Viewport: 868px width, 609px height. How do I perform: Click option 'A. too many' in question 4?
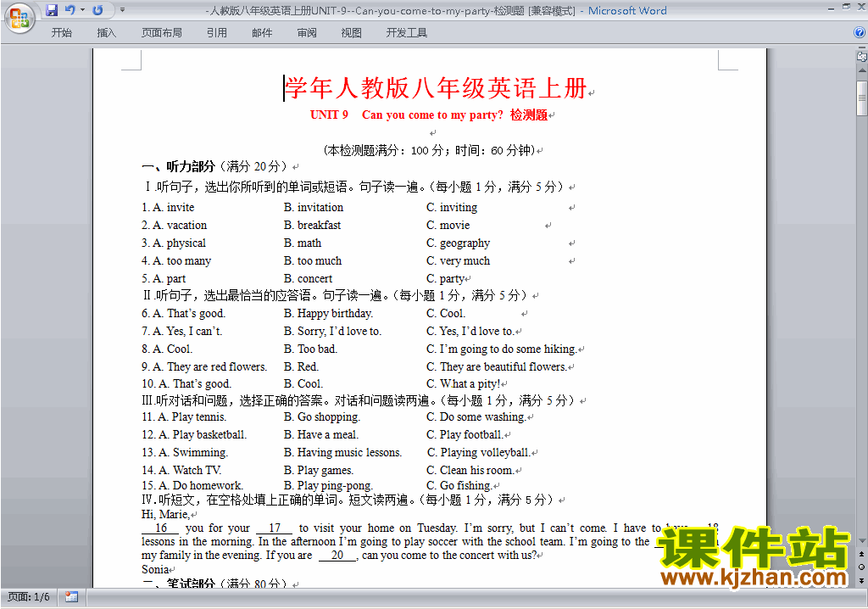[182, 260]
